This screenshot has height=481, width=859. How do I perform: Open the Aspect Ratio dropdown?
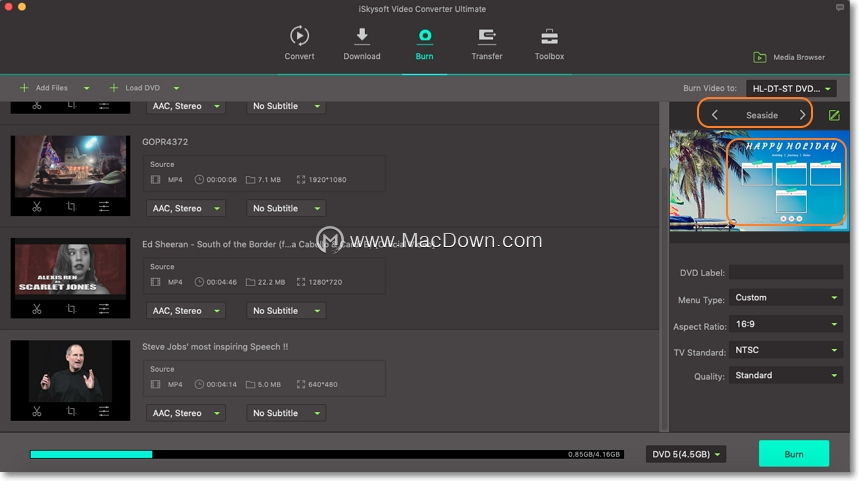coord(786,324)
